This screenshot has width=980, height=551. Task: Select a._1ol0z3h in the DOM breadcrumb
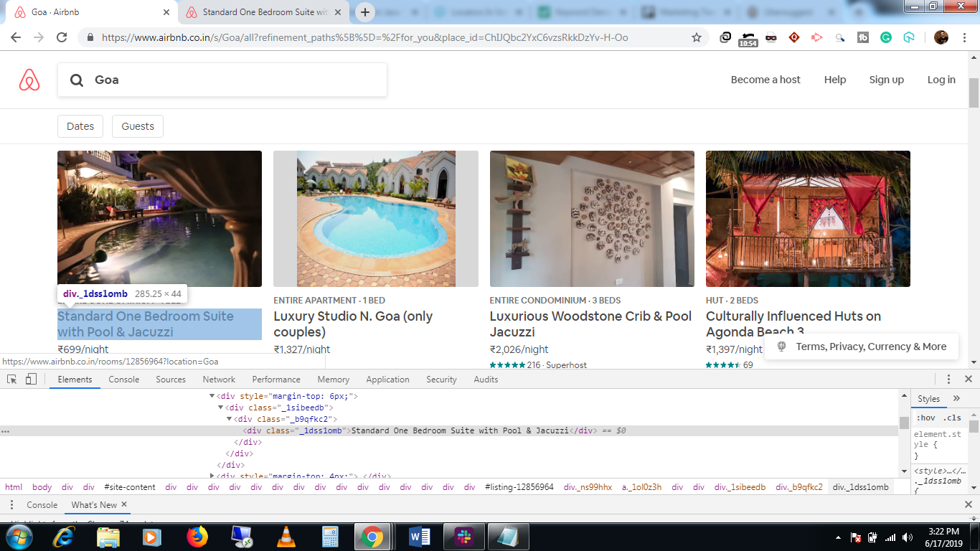point(641,487)
